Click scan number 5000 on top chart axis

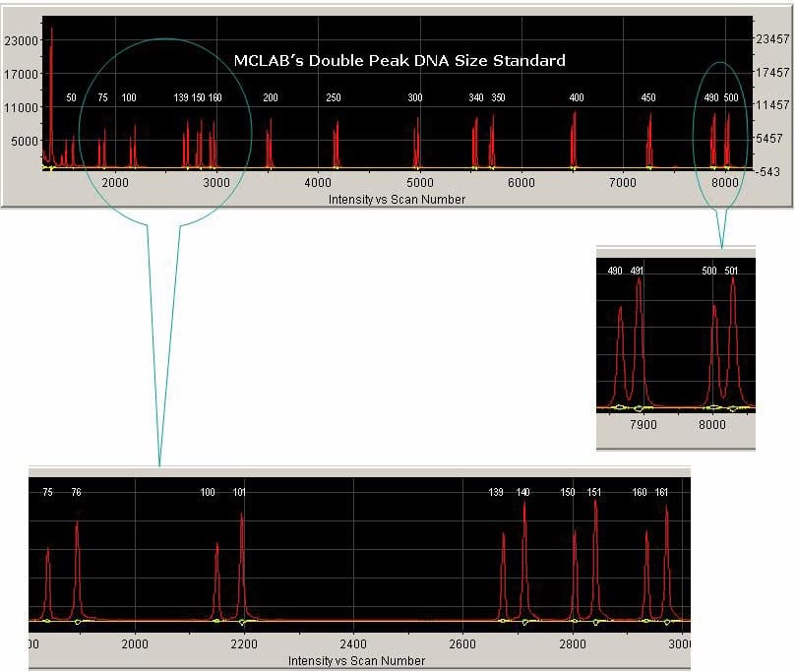click(x=420, y=182)
